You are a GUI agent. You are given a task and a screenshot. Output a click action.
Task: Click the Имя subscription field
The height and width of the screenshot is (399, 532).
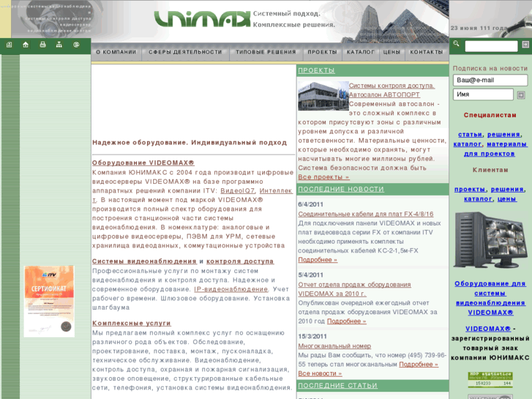[x=483, y=94]
